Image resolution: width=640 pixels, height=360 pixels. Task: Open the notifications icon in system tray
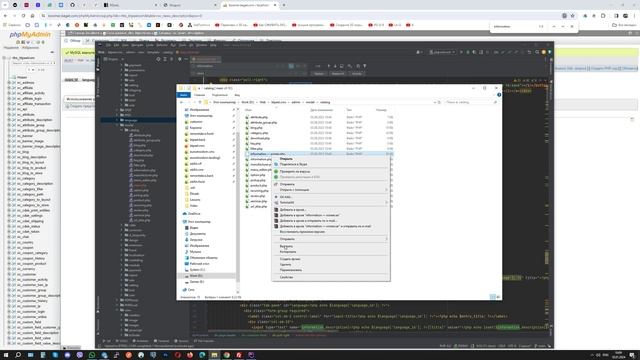(632, 355)
